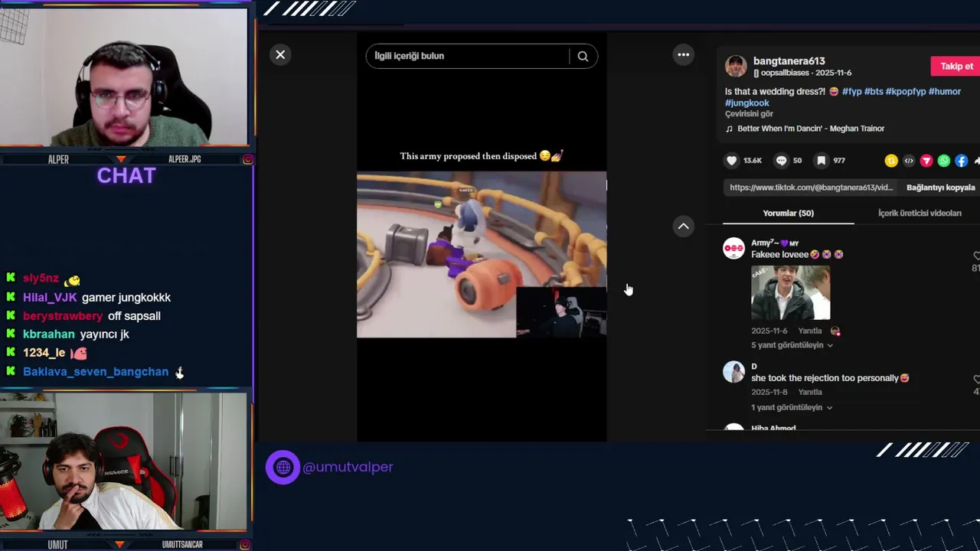
Task: Click the TikTok video URL field
Action: pyautogui.click(x=812, y=187)
